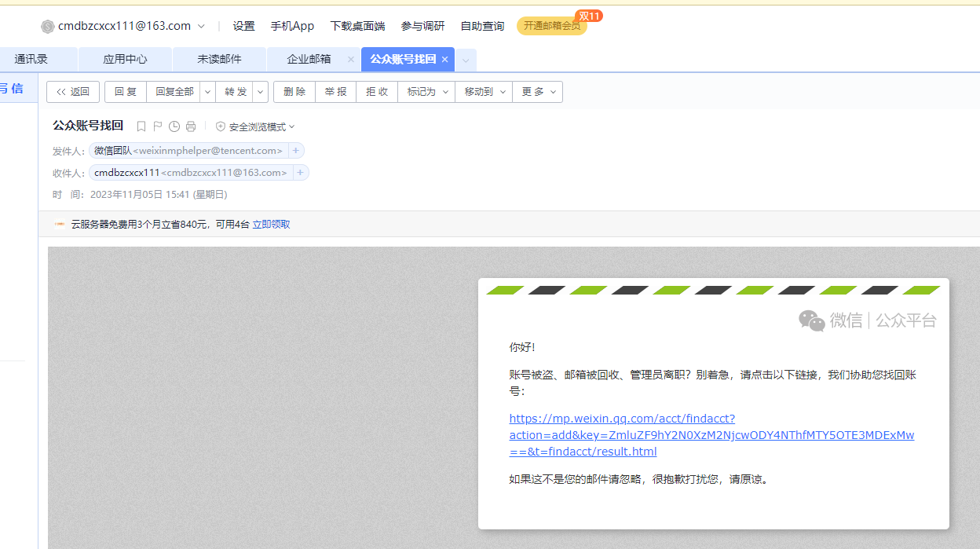Click the flag icon beside the subject
This screenshot has width=980, height=549.
(158, 126)
